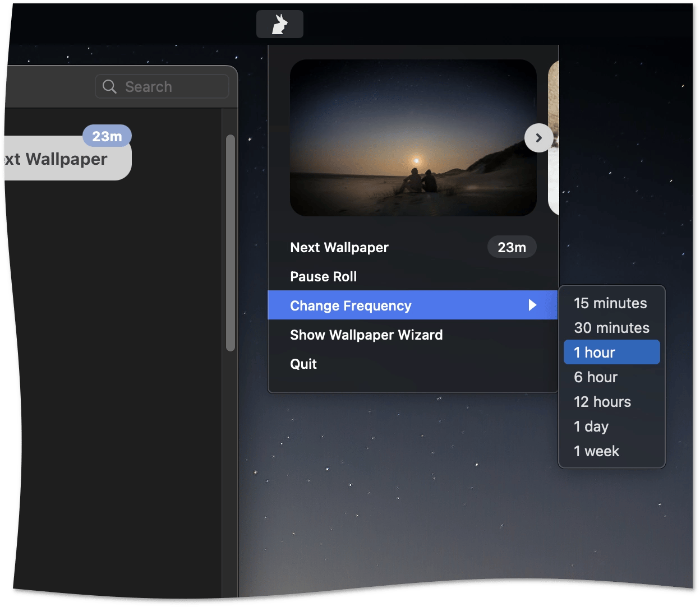Click the beach sunset wallpaper thumbnail
Image resolution: width=700 pixels, height=607 pixels.
pos(413,138)
